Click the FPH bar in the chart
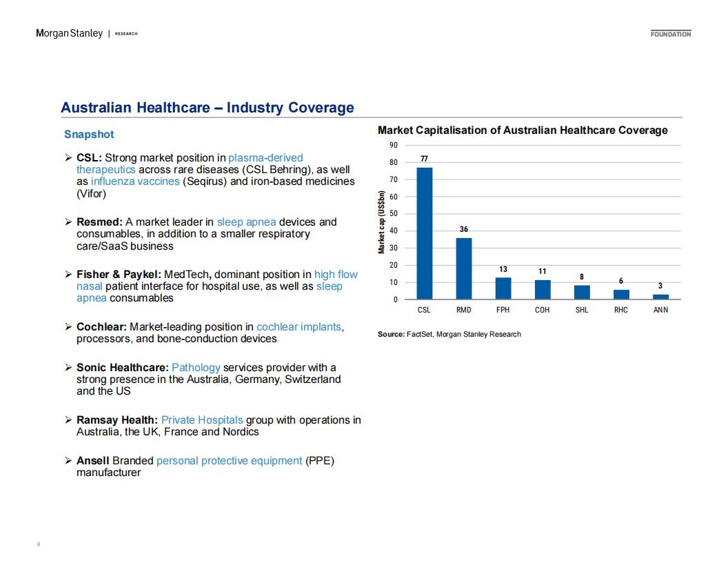Screen dimensions: 728x563 pyautogui.click(x=503, y=288)
